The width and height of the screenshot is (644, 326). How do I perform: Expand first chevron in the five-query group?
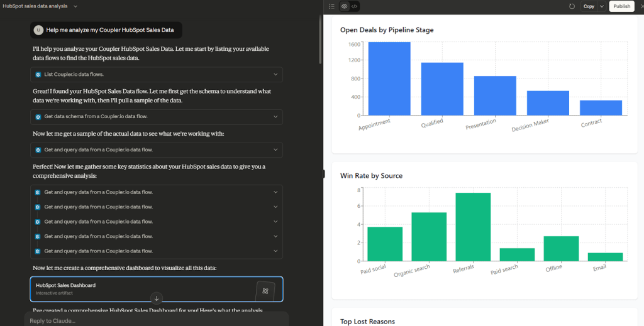[275, 192]
